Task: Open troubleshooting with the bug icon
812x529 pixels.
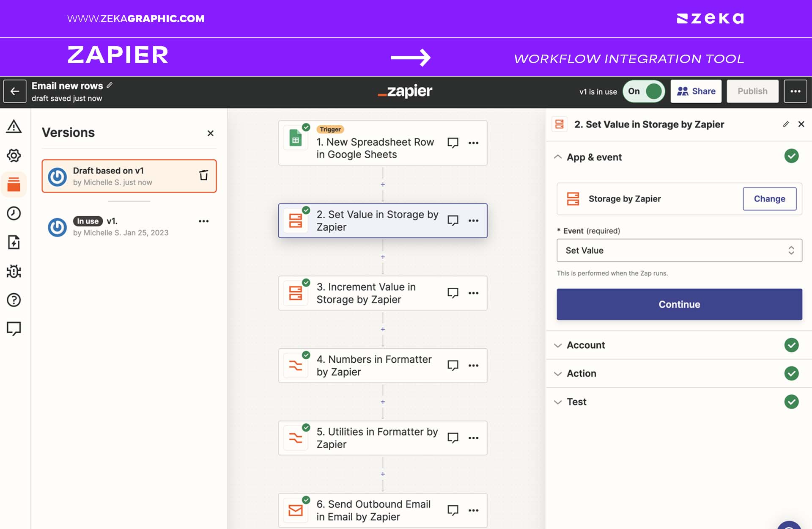Action: click(x=14, y=271)
